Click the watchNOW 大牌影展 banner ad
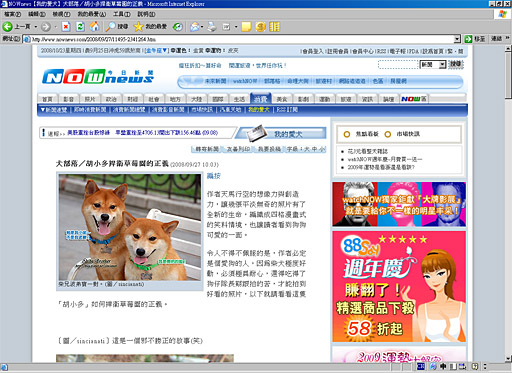Screen dimensions: 512x373 [399, 204]
